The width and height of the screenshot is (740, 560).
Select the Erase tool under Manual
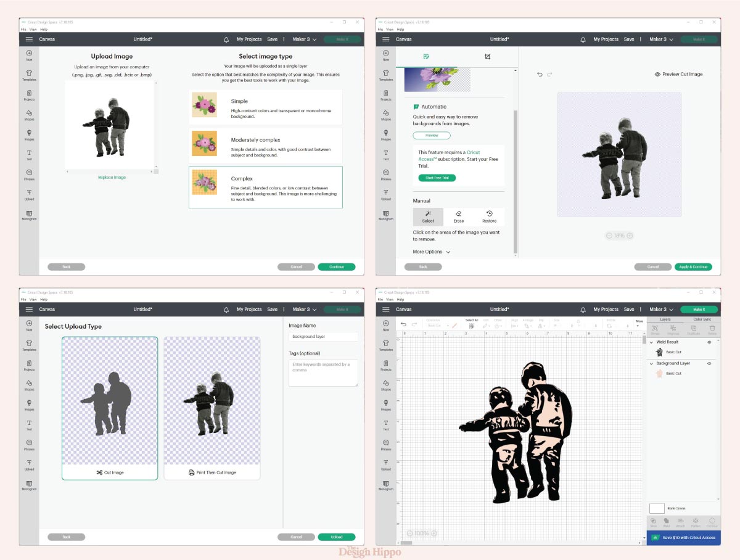pyautogui.click(x=459, y=217)
